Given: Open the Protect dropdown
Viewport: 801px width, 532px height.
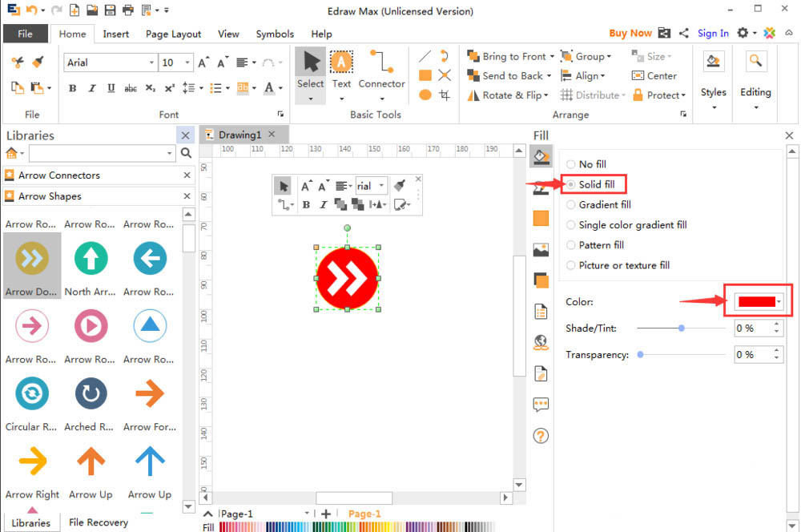Looking at the screenshot, I should click(x=659, y=95).
